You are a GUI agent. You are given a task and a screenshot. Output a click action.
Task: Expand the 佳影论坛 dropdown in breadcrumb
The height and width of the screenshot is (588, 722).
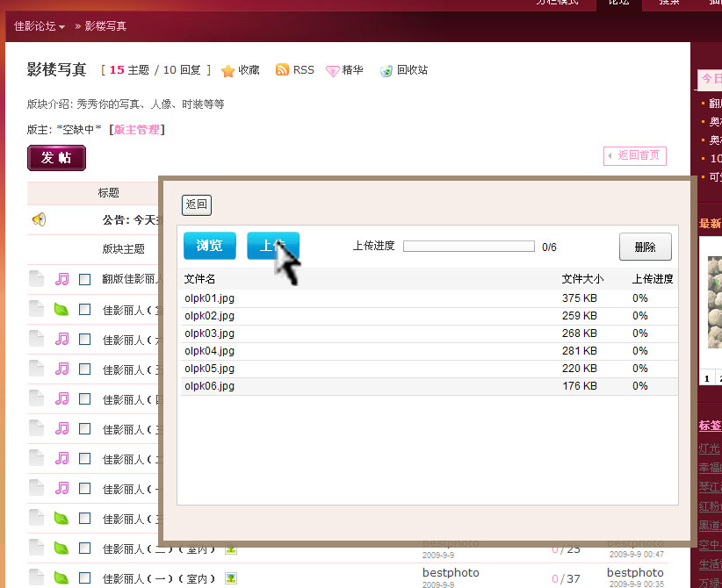pyautogui.click(x=40, y=26)
